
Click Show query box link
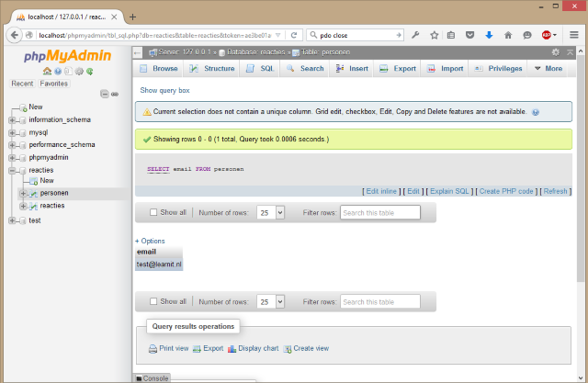tap(165, 90)
